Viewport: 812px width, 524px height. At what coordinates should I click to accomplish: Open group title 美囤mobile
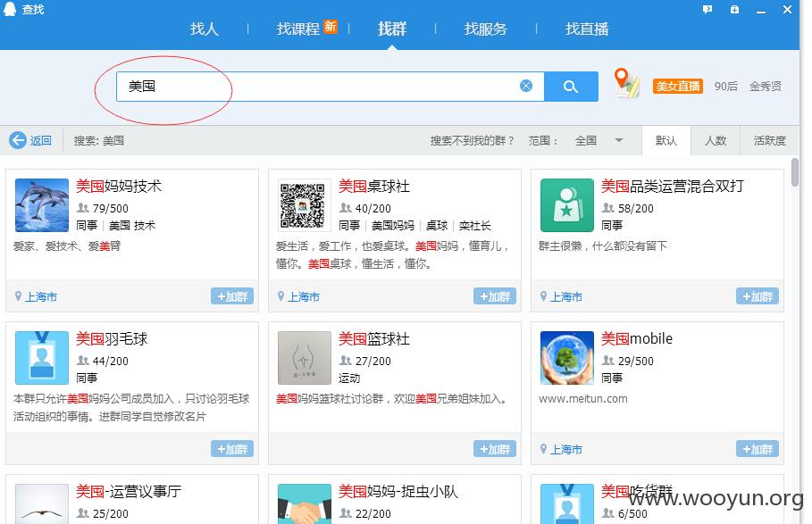coord(637,339)
